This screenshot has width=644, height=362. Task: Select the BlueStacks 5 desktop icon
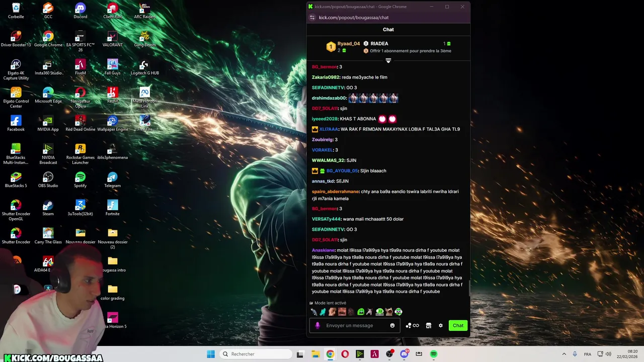click(16, 179)
